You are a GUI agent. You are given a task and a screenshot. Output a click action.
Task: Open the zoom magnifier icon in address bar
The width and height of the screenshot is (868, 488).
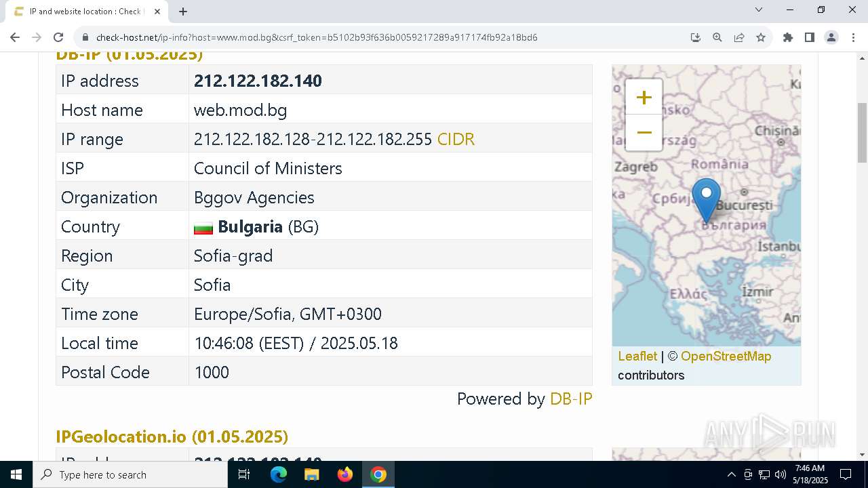coord(717,37)
